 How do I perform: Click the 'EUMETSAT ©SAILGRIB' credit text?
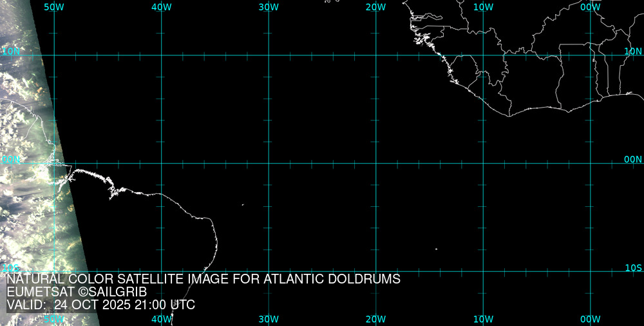coord(77,292)
